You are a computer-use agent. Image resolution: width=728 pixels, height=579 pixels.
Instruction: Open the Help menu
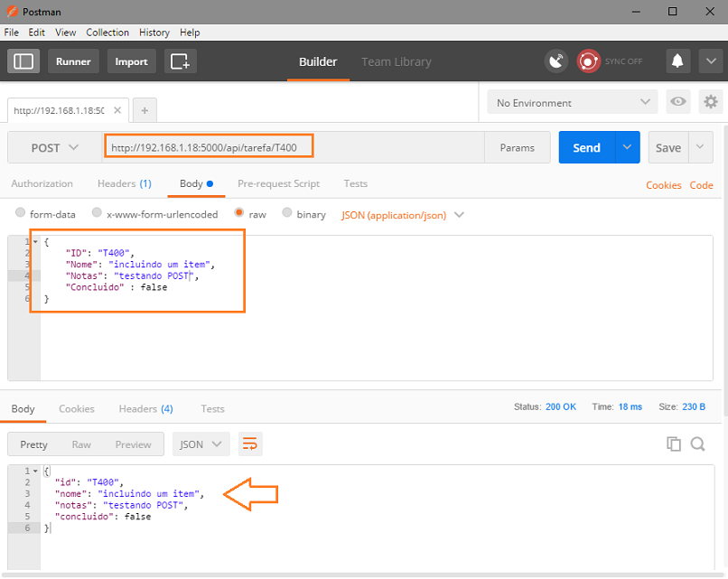pos(190,33)
